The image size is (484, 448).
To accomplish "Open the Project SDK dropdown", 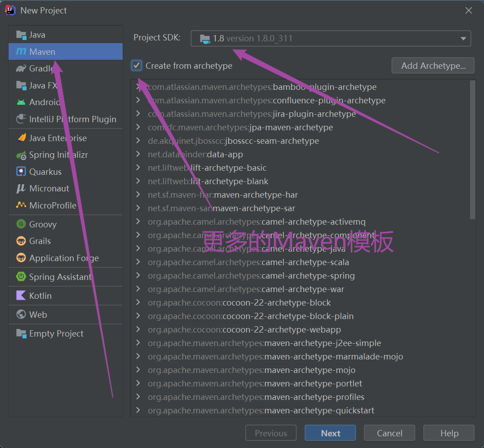I will pos(331,38).
